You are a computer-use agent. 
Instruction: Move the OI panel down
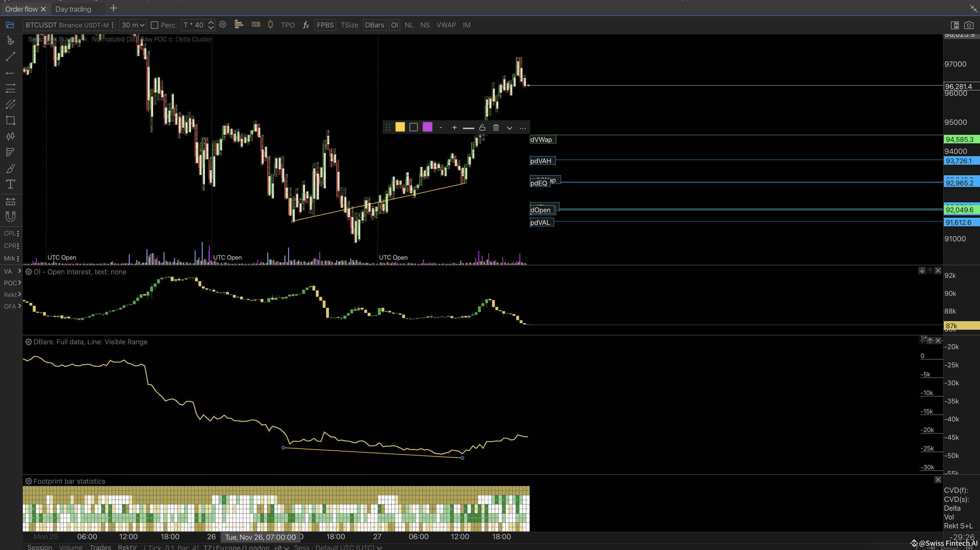coord(922,270)
